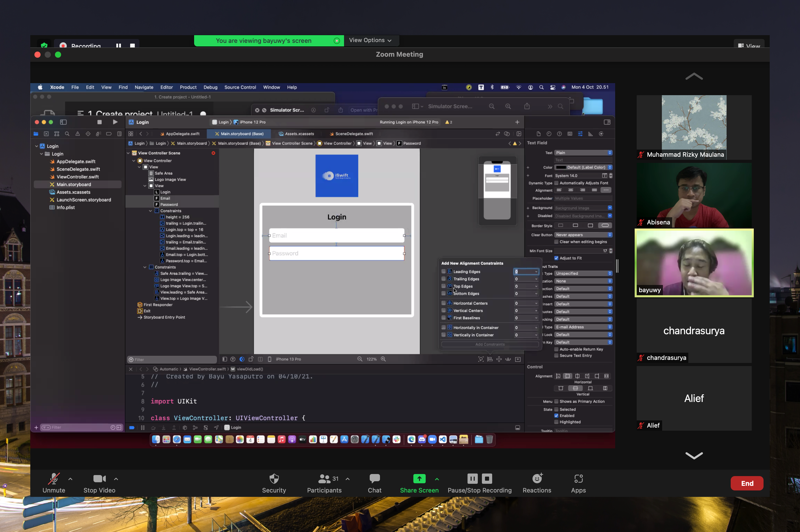The image size is (800, 532).
Task: Show the File inspector
Action: click(539, 134)
